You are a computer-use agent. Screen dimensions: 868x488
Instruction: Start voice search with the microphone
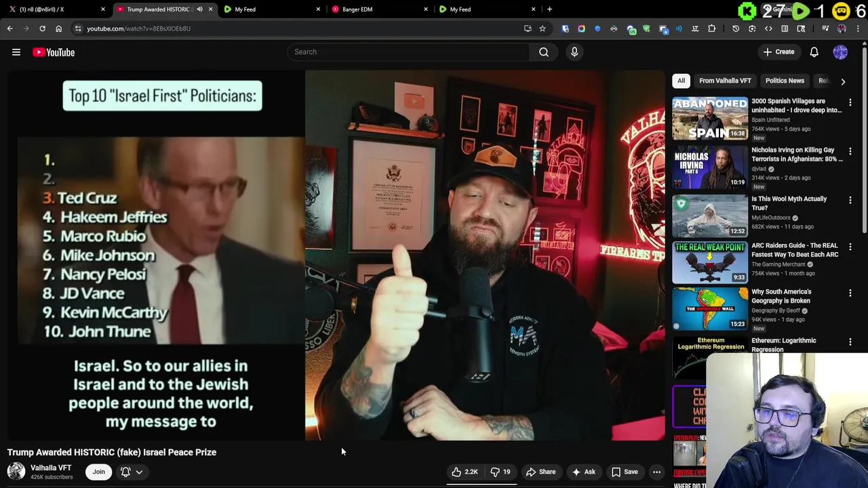[x=574, y=52]
